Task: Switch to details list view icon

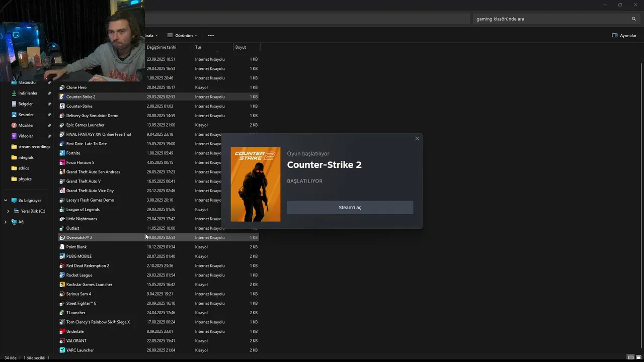Action: [630, 357]
